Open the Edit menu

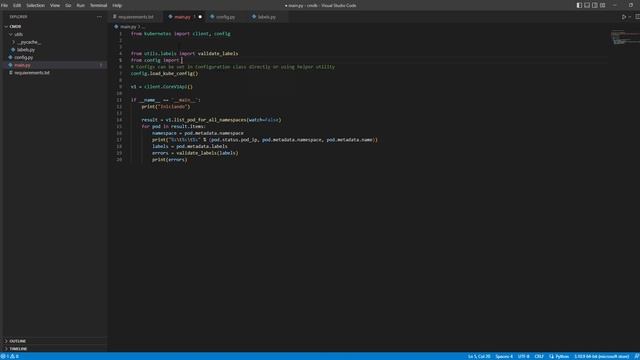(x=17, y=6)
